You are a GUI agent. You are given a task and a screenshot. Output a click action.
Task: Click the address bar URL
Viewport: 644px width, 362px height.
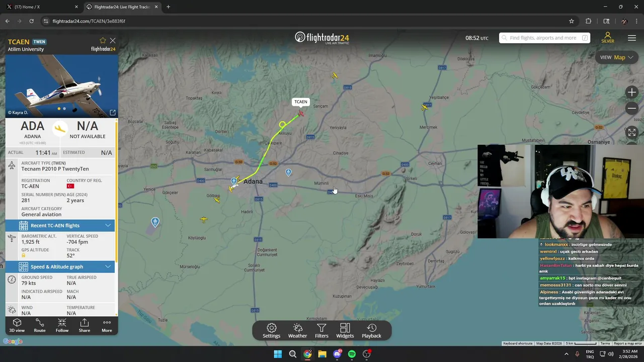tap(89, 21)
